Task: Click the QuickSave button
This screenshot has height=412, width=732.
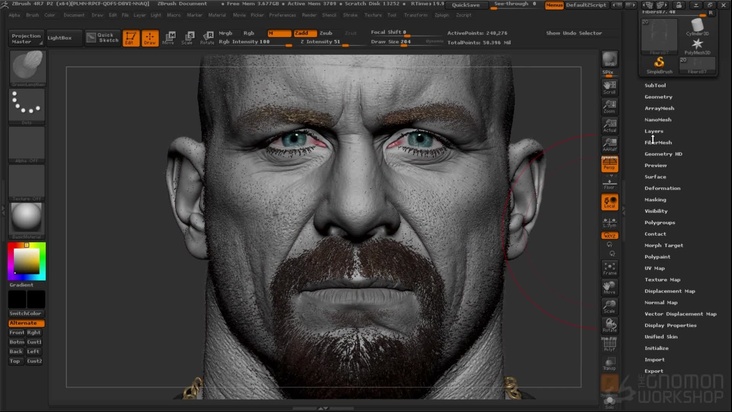Action: pyautogui.click(x=466, y=5)
